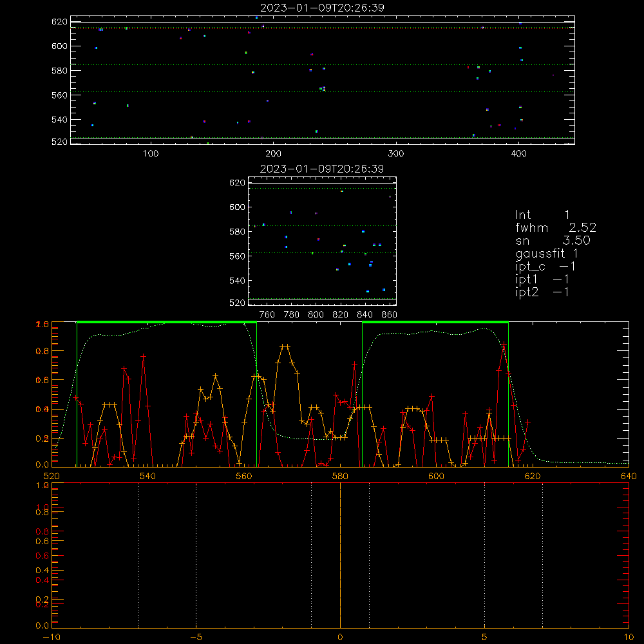Click the 'ipt1 -1' parameter line
Screen dimensions: 644x644
coord(542,279)
